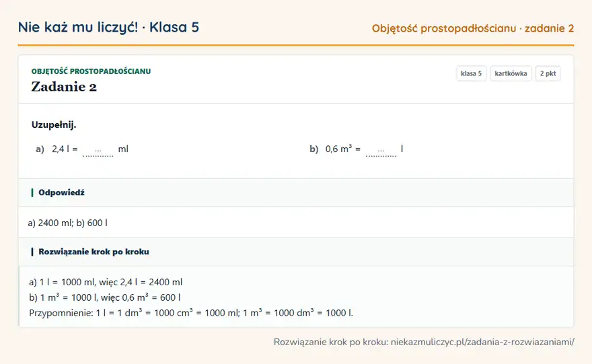This screenshot has height=364, width=592.
Task: Select the green 'OBJĘTOŚĆ PROSTOPADŁOŚCIANU' category label
Action: (91, 71)
